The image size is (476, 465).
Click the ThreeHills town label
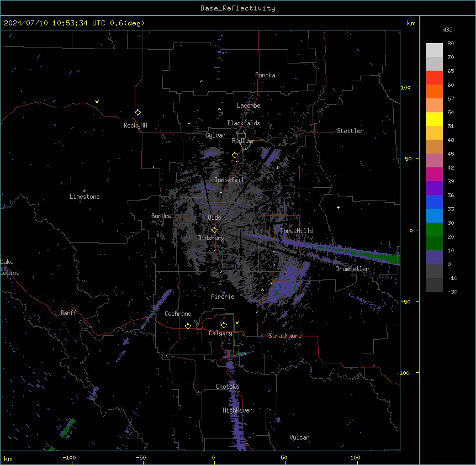pos(297,231)
